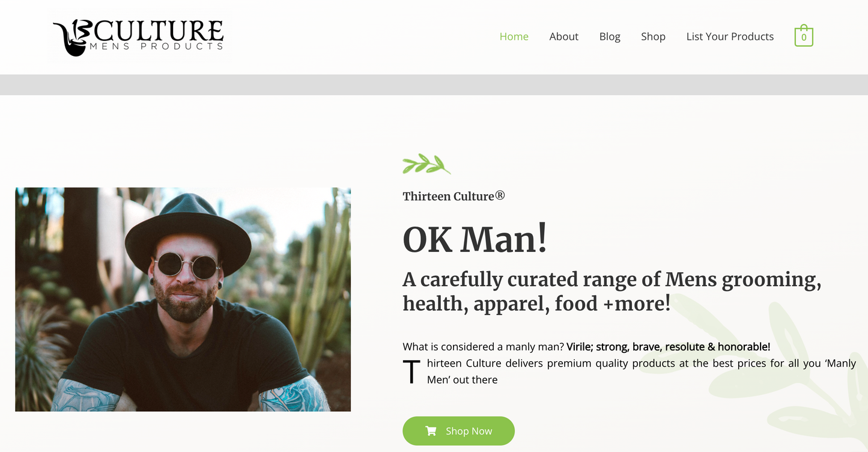Click the large drop cap T
The height and width of the screenshot is (452, 868).
(411, 372)
